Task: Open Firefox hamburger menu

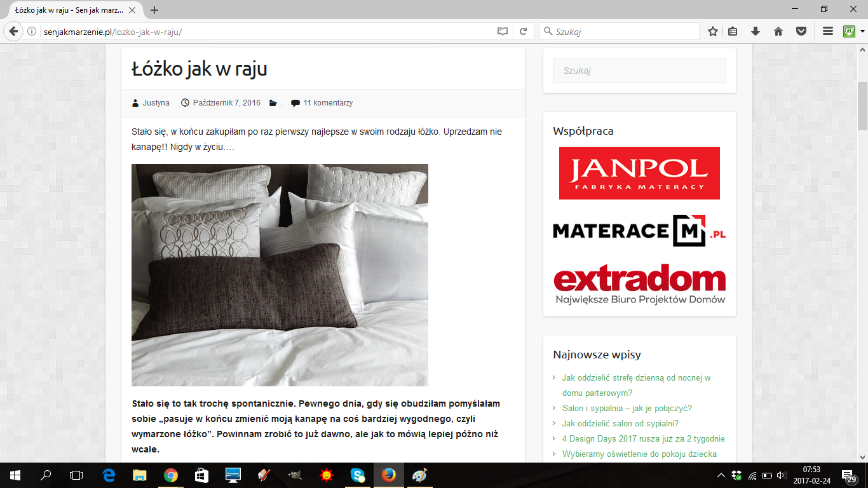Action: pos(827,31)
